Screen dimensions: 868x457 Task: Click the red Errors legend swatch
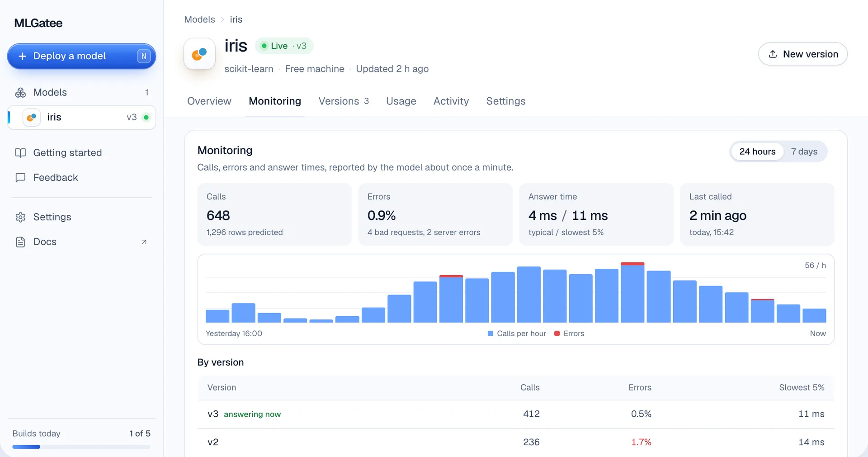click(557, 333)
